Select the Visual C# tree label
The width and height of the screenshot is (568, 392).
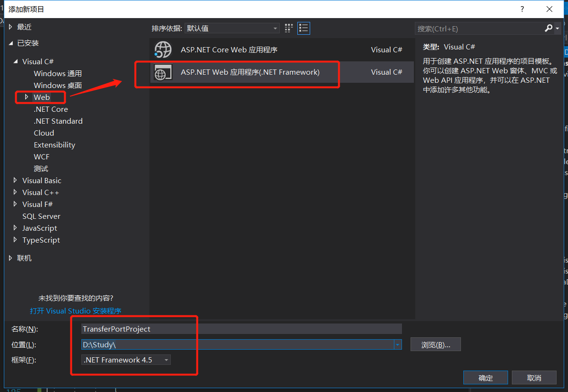pyautogui.click(x=38, y=61)
